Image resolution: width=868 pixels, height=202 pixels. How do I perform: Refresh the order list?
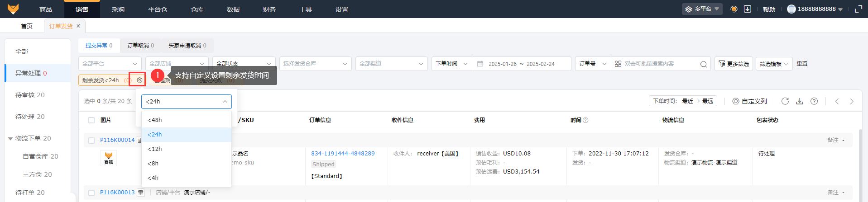click(785, 101)
